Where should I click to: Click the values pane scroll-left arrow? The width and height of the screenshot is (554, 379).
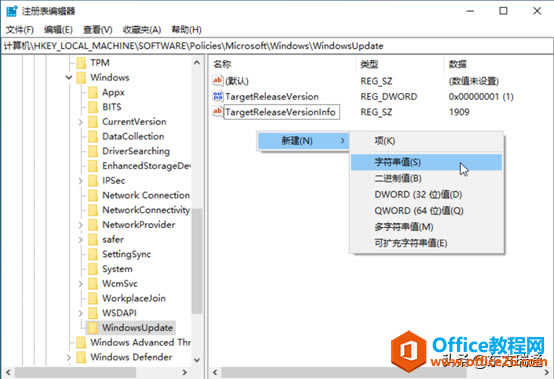[214, 372]
